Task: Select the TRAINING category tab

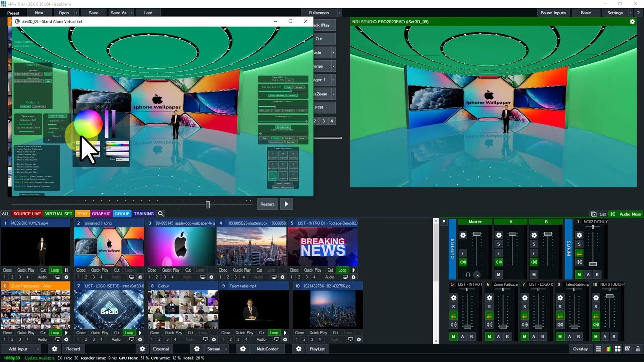Action: (x=144, y=214)
